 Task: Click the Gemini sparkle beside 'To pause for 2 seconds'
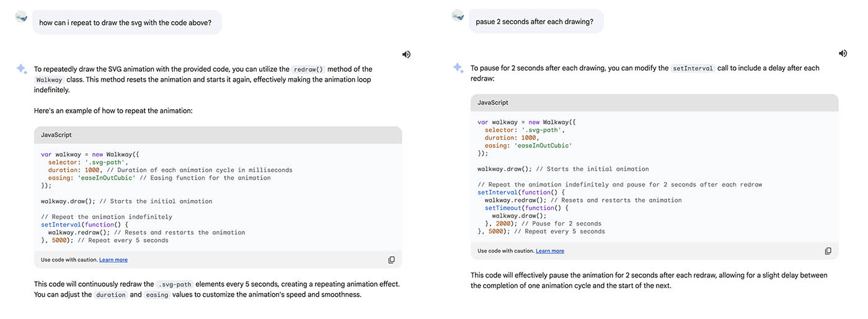[x=458, y=68]
